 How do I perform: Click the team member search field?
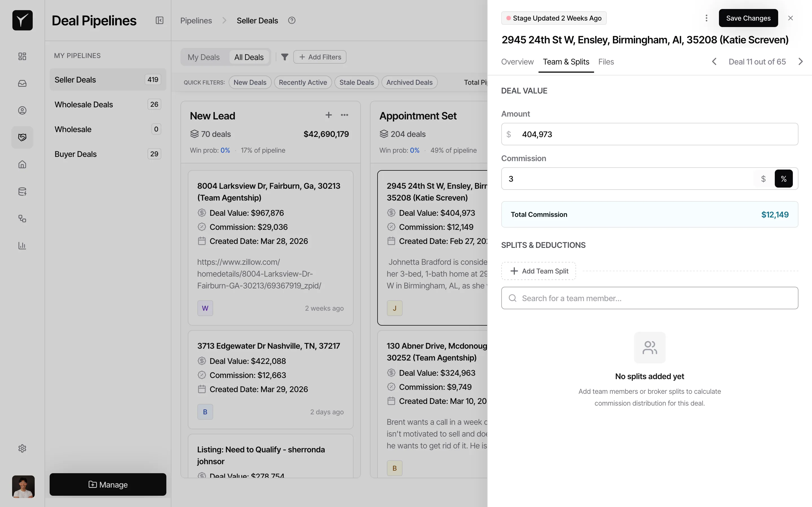point(649,298)
